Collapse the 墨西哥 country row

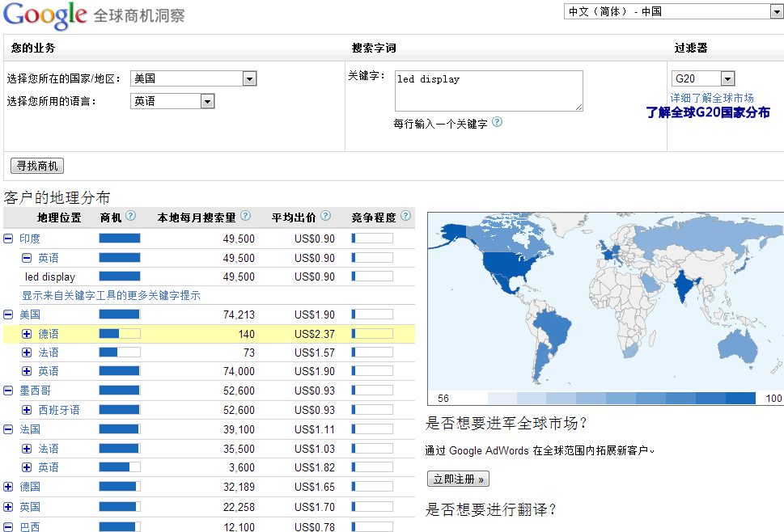point(8,391)
